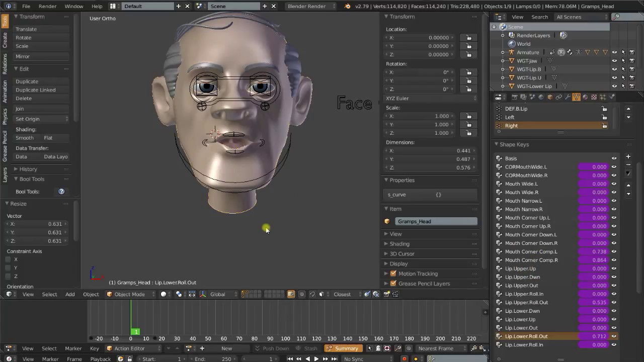The height and width of the screenshot is (362, 644).
Task: Open the Material properties tab
Action: point(585,97)
